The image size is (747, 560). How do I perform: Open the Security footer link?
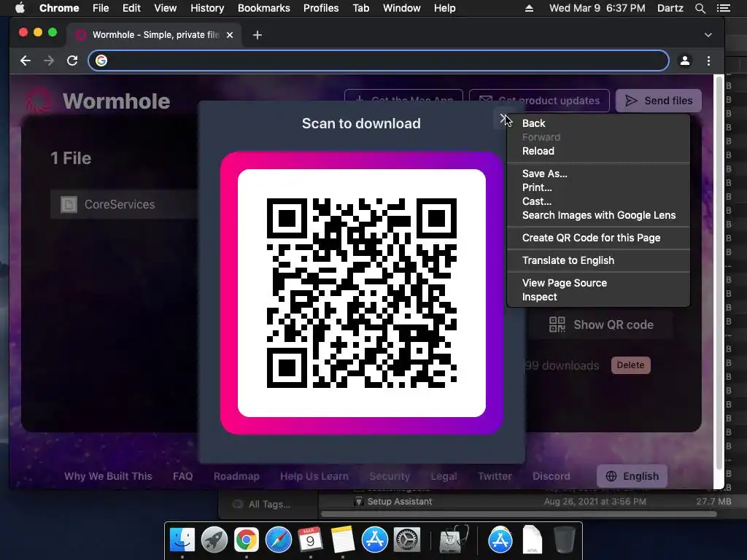point(390,476)
